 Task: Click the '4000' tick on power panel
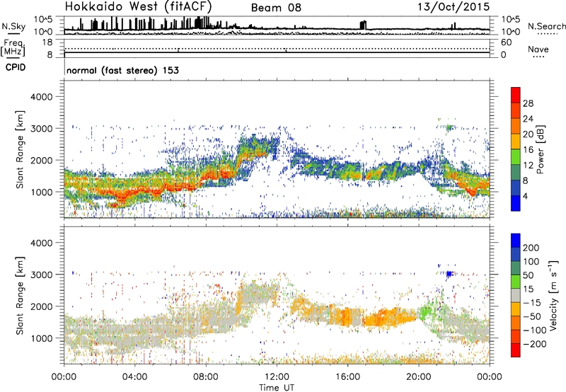pyautogui.click(x=42, y=97)
